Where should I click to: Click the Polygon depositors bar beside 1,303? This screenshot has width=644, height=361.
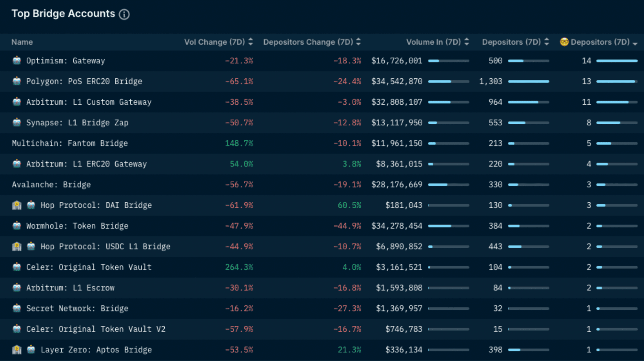pos(528,82)
